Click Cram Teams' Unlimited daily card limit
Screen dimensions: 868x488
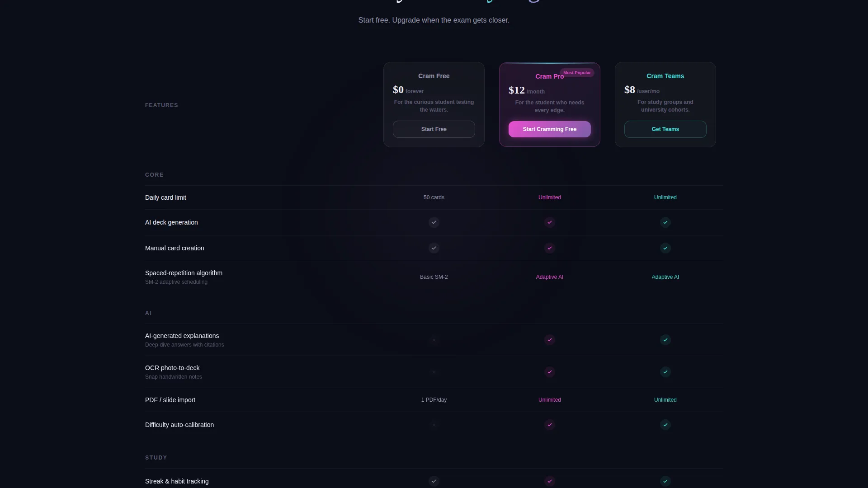coord(665,197)
